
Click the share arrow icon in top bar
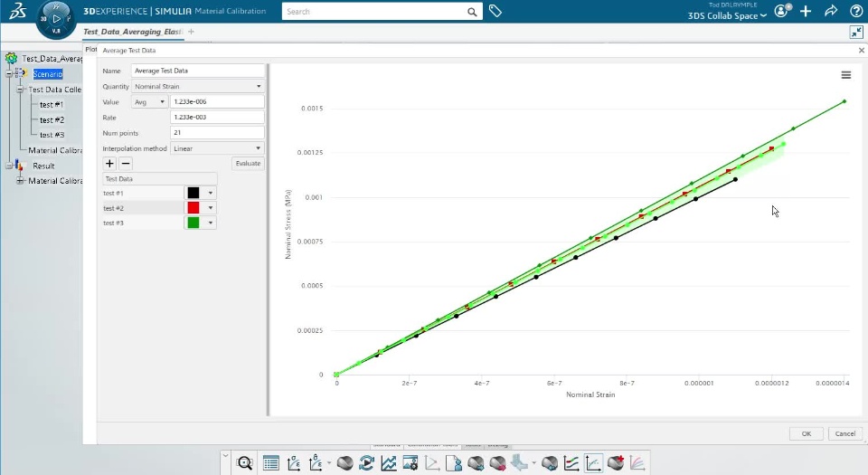[x=831, y=11]
